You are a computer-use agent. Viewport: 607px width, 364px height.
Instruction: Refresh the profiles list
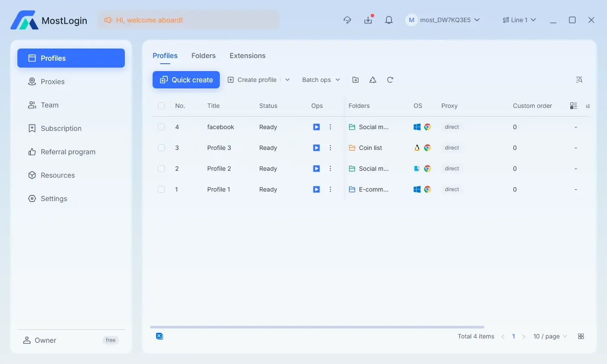tap(390, 80)
